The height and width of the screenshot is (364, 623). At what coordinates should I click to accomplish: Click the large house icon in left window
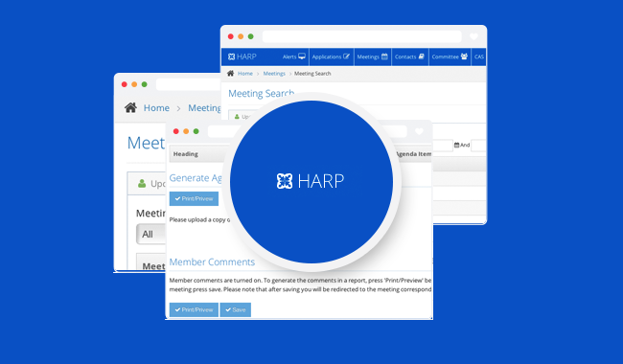(x=130, y=107)
